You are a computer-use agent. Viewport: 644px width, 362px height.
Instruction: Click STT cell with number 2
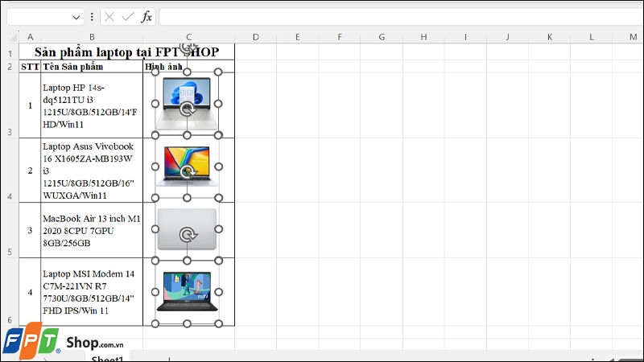[x=30, y=171]
